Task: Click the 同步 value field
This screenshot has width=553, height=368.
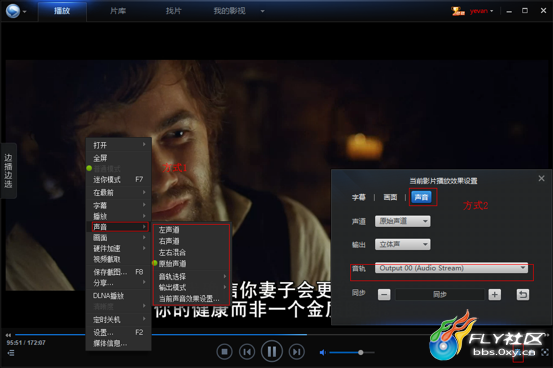Action: coord(439,294)
